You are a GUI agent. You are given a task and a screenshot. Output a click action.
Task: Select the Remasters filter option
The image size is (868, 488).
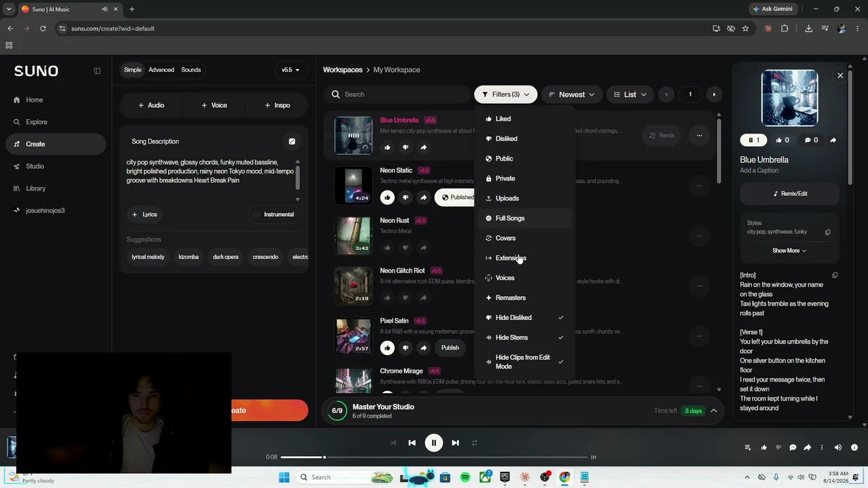[525, 298]
